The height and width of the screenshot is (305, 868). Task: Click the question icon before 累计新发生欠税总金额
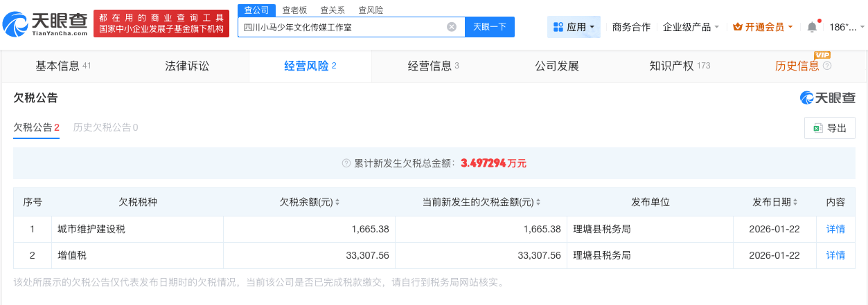coord(346,163)
